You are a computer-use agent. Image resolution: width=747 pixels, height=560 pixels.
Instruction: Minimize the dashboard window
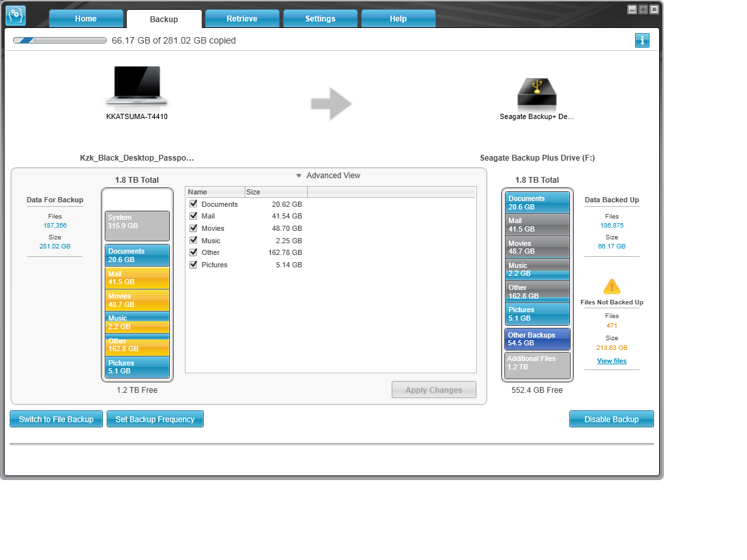[x=632, y=10]
